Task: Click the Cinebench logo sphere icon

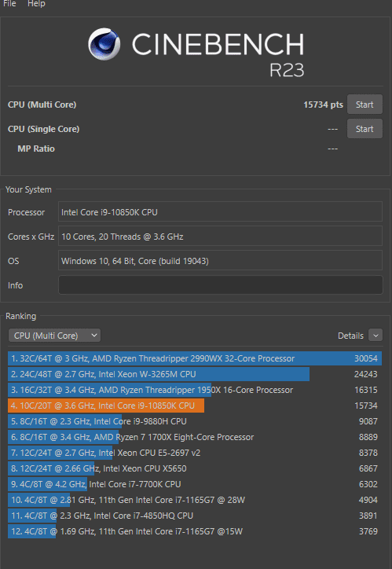Action: pos(104,44)
